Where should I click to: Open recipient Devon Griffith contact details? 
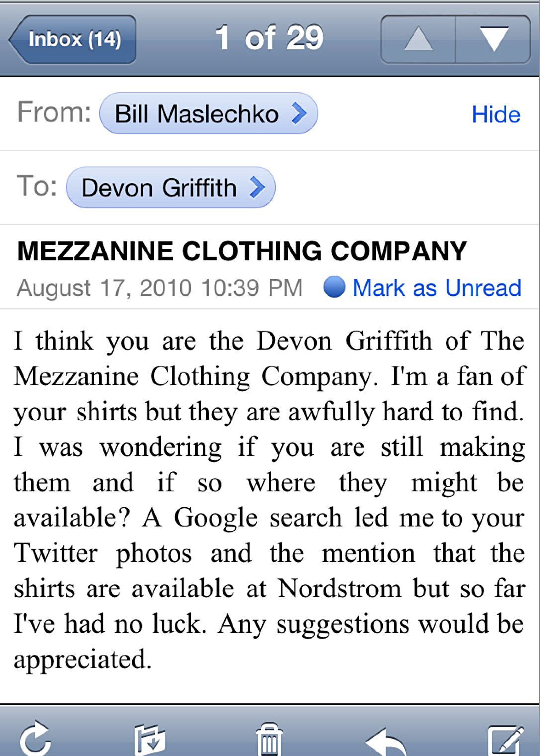pos(171,187)
